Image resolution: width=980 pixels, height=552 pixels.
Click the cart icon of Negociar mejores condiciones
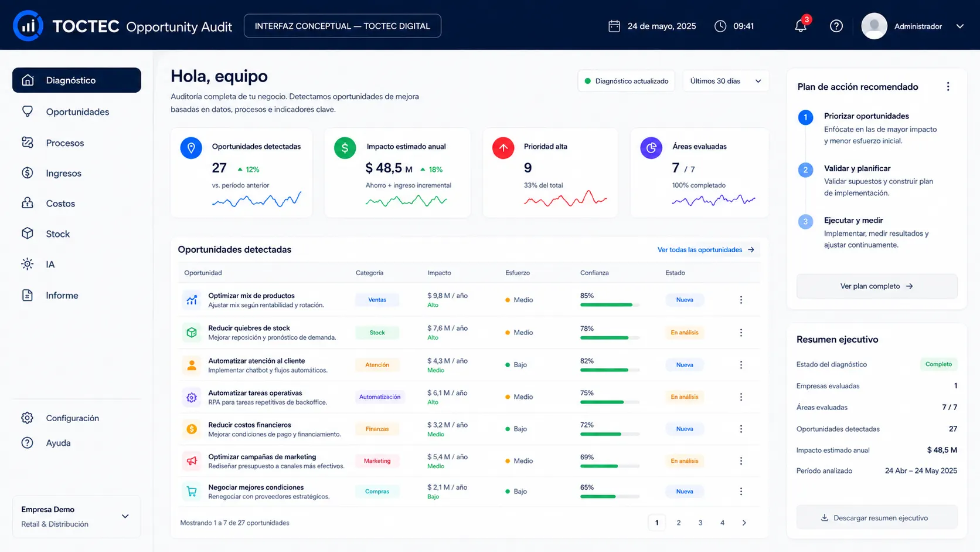(x=192, y=492)
